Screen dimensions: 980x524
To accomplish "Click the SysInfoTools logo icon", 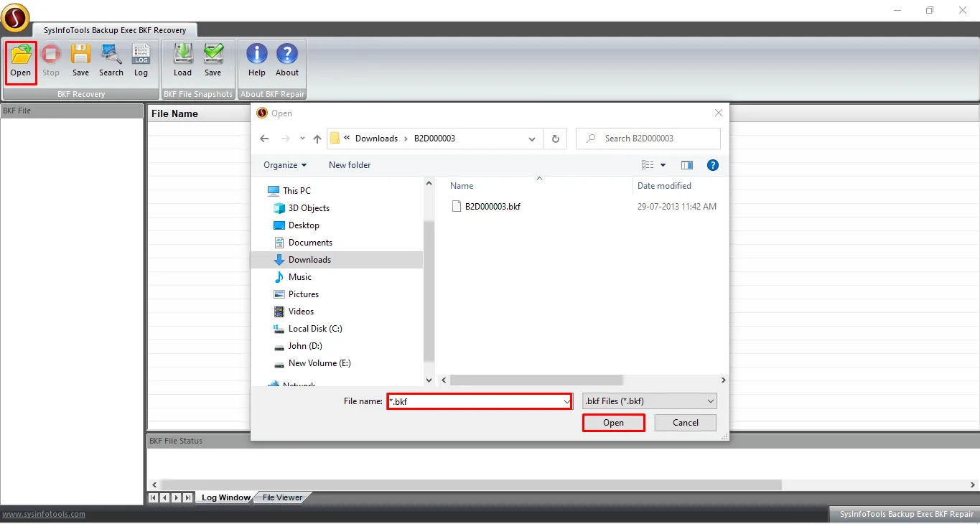I will tap(16, 18).
